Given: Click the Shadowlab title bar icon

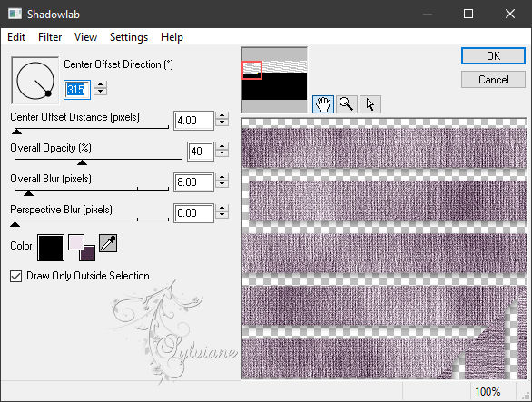Looking at the screenshot, I should tap(15, 14).
